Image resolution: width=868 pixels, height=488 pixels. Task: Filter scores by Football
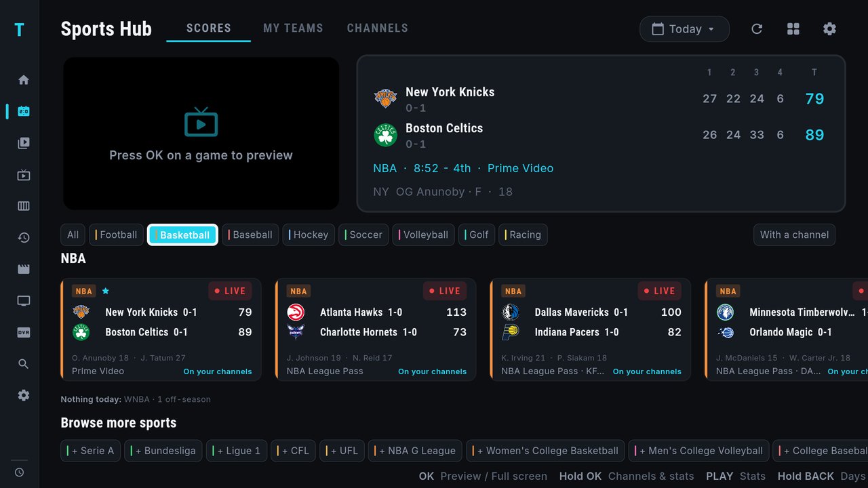click(117, 235)
